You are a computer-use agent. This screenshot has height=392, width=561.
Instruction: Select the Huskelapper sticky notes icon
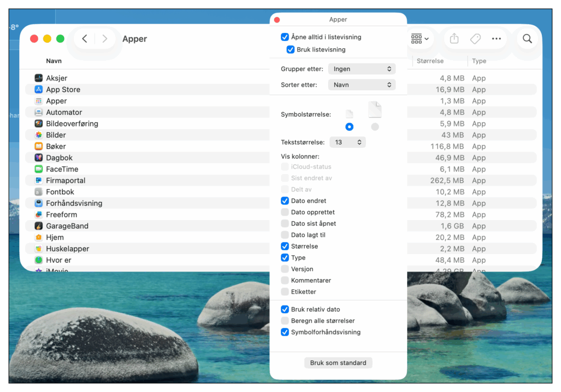pos(39,249)
